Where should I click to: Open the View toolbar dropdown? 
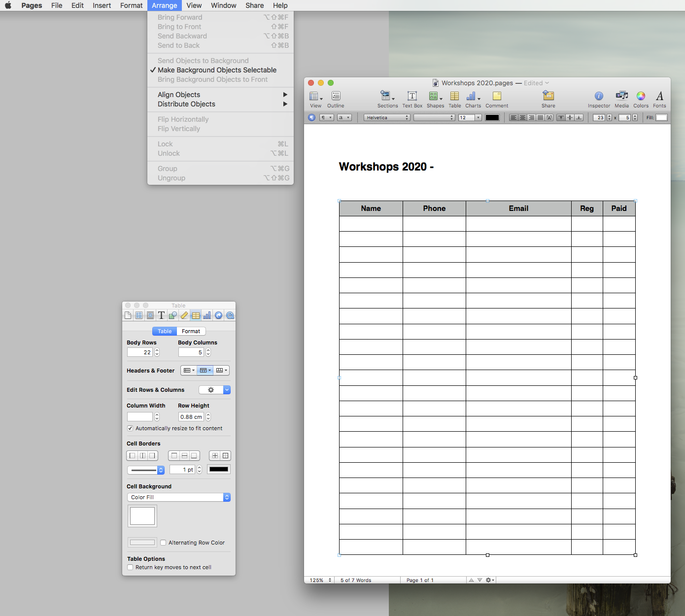(x=316, y=99)
